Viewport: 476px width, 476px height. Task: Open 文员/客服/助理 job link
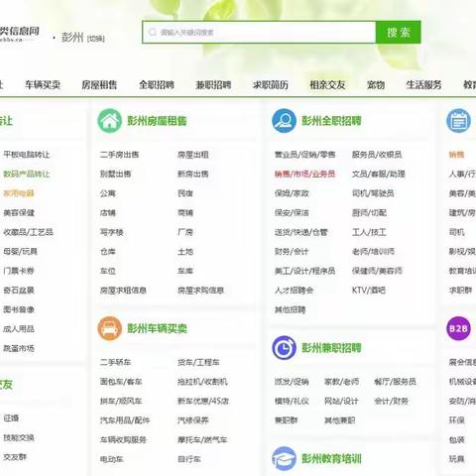379,174
